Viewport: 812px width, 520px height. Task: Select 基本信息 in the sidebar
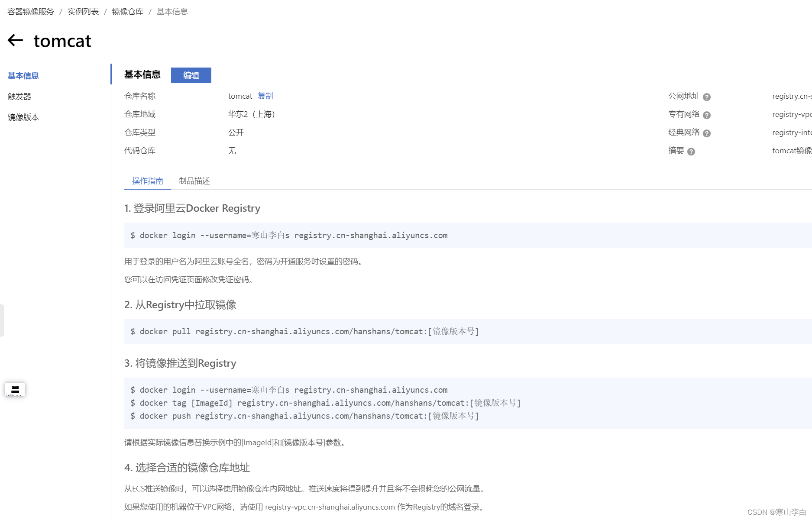[23, 76]
